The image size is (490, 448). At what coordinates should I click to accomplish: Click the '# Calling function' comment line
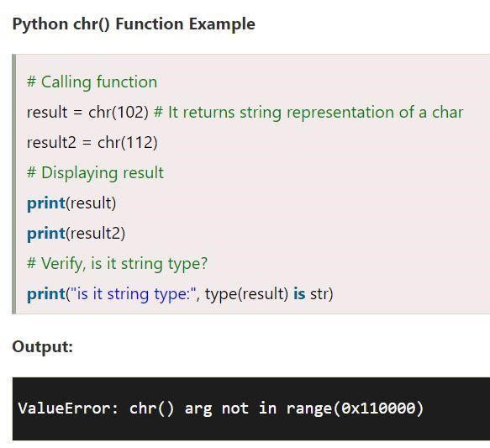coord(92,82)
